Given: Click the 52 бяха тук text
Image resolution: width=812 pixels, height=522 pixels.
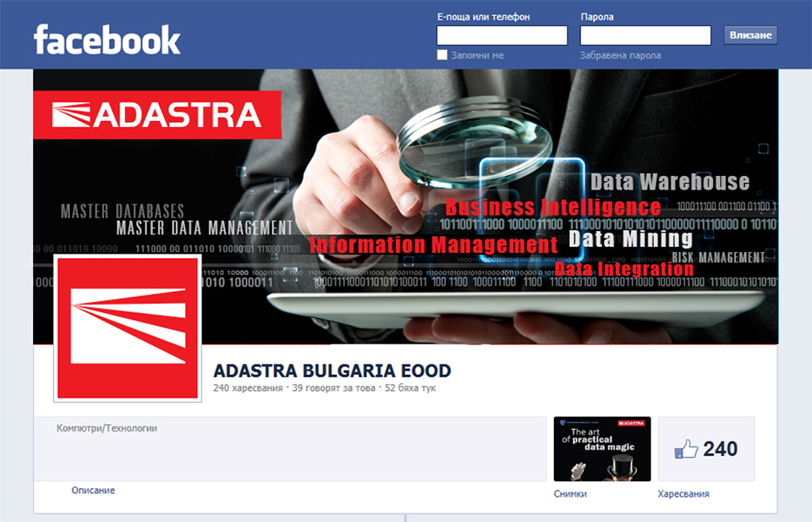Looking at the screenshot, I should tap(410, 387).
